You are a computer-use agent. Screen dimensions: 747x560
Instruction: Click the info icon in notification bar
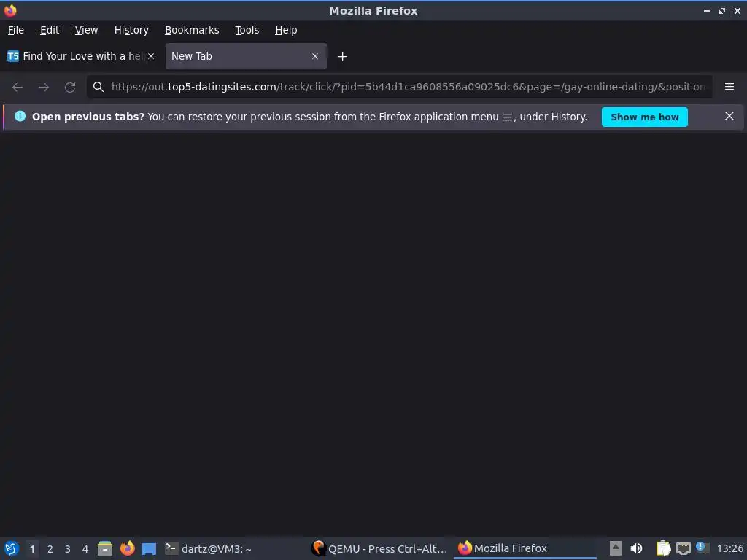coord(20,116)
